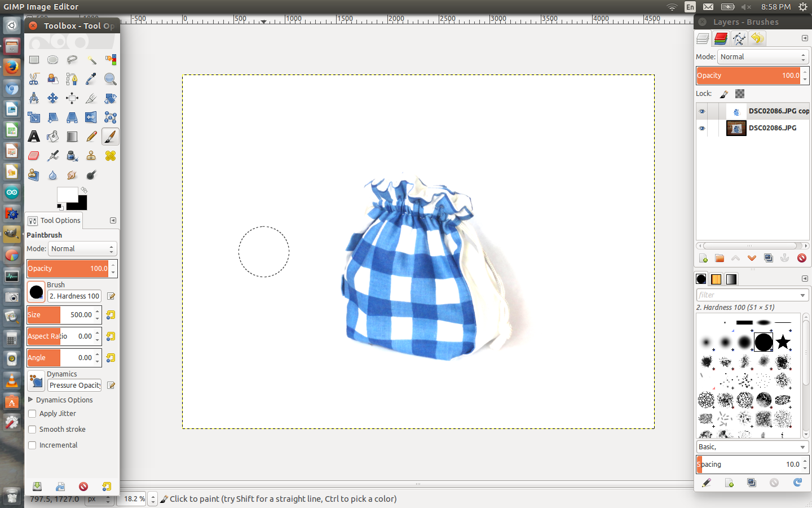Select the Bucket Fill tool
The width and height of the screenshot is (812, 508).
[x=52, y=136]
